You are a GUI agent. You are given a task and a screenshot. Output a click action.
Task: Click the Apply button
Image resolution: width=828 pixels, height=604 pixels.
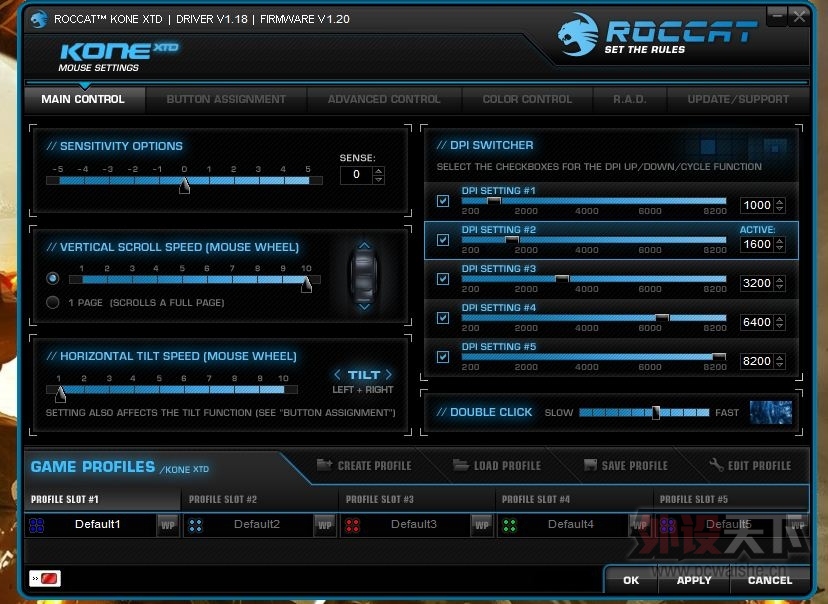point(694,580)
